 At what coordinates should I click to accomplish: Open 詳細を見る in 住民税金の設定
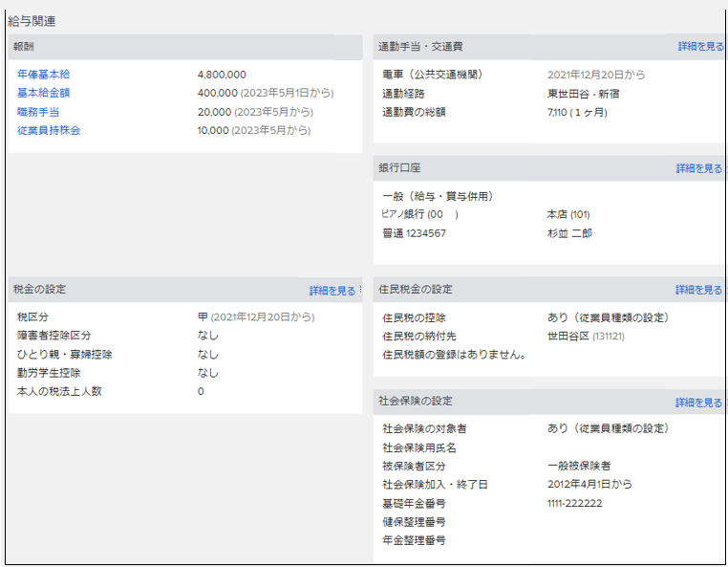699,290
